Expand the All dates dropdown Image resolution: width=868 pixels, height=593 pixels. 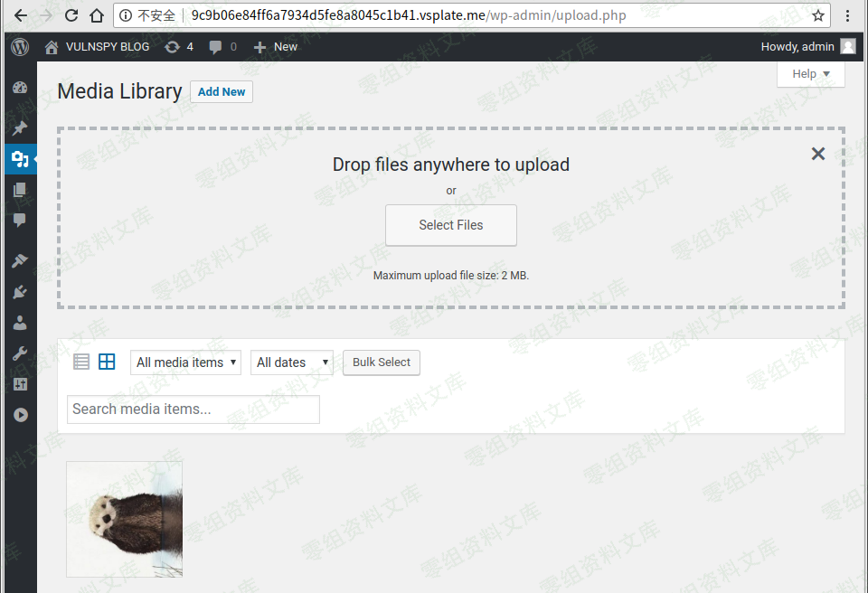click(x=291, y=362)
